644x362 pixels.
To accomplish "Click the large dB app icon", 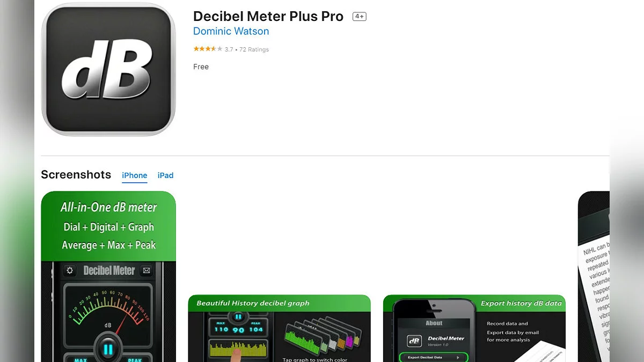I will click(x=108, y=69).
